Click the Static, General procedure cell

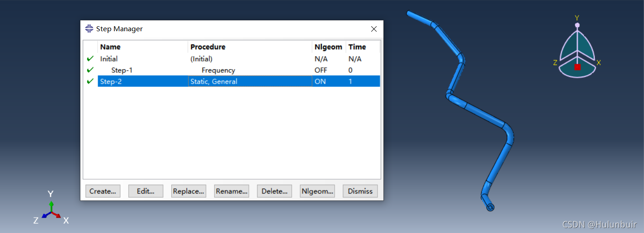click(x=214, y=81)
